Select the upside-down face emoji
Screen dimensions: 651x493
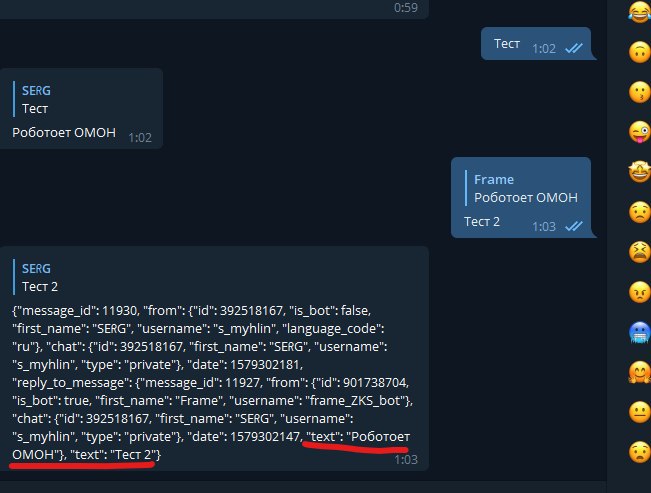[x=640, y=52]
